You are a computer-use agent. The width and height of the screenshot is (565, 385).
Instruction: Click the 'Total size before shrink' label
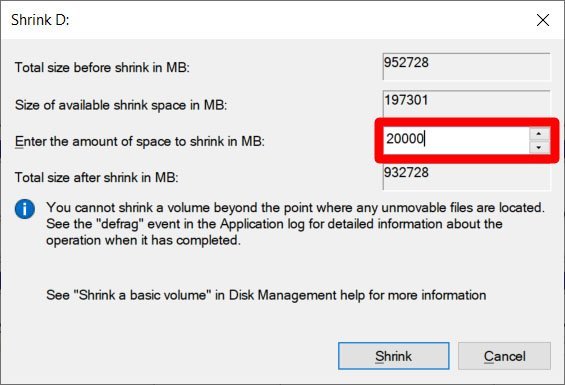pyautogui.click(x=102, y=68)
